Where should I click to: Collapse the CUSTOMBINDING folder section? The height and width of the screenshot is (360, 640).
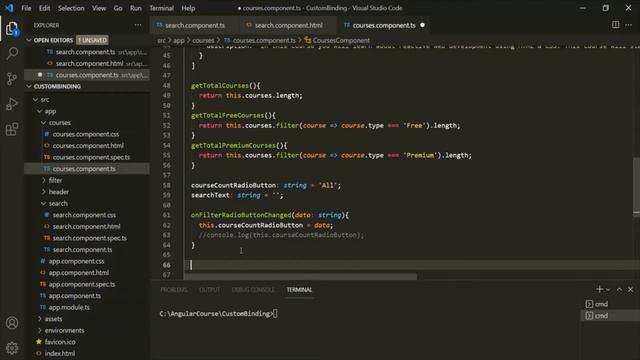[29, 87]
